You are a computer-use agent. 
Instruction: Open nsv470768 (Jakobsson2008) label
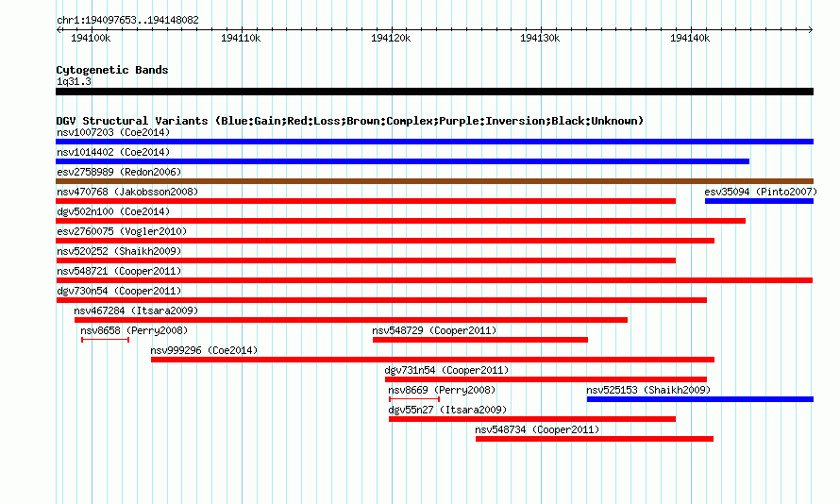tap(127, 192)
